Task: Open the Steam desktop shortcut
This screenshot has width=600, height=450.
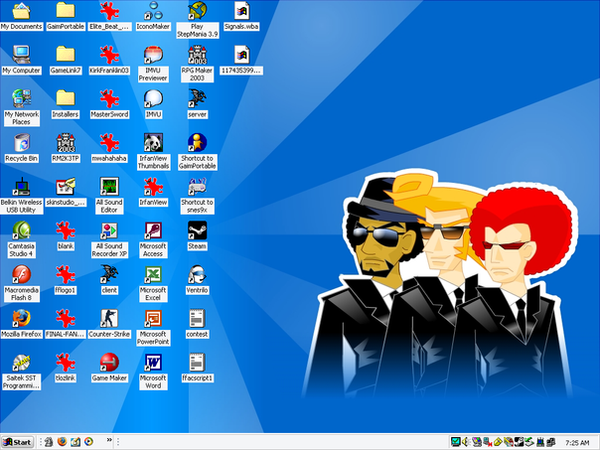Action: pos(197,231)
